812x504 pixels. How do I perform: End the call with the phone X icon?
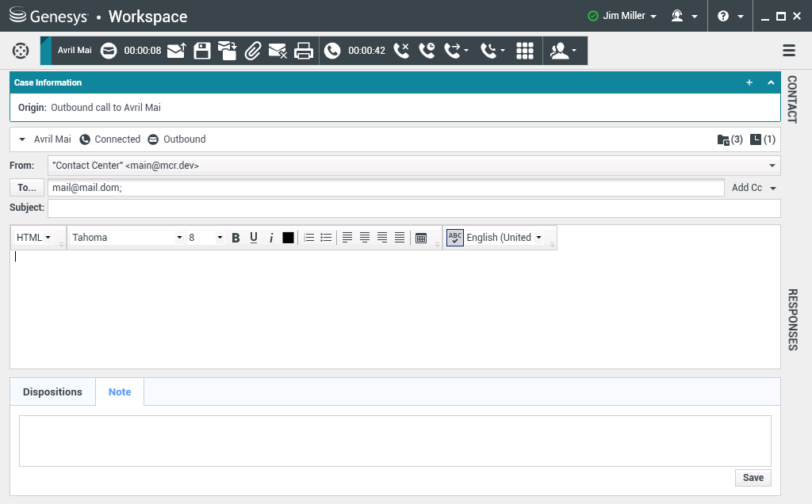[x=401, y=51]
